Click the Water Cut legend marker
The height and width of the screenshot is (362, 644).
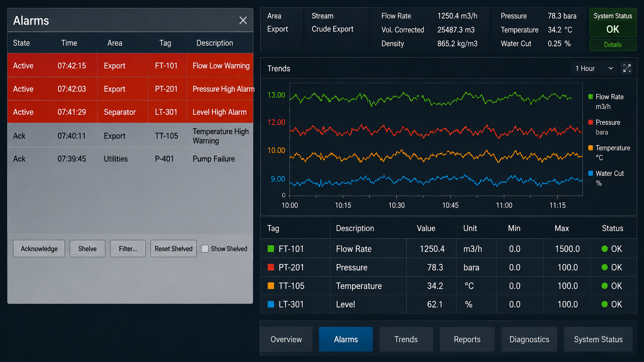point(590,173)
